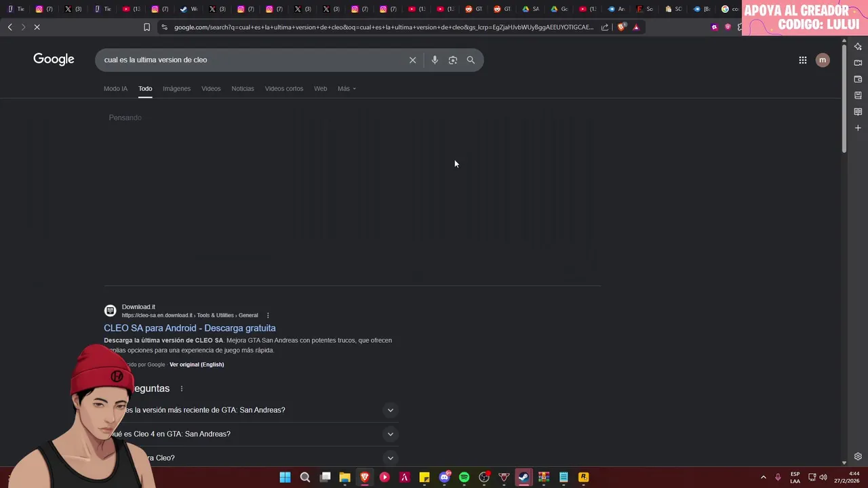Screen dimensions: 868x488
Task: Open Brave Talk camera icon in sidebar
Action: (858, 63)
